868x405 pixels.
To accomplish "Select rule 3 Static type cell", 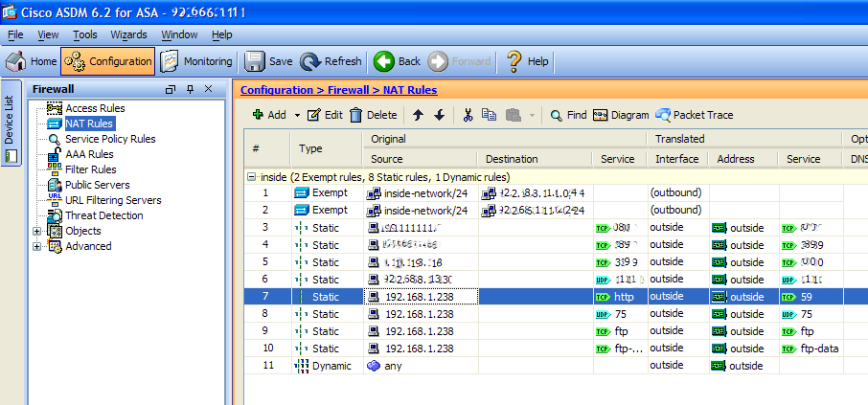I will 327,228.
